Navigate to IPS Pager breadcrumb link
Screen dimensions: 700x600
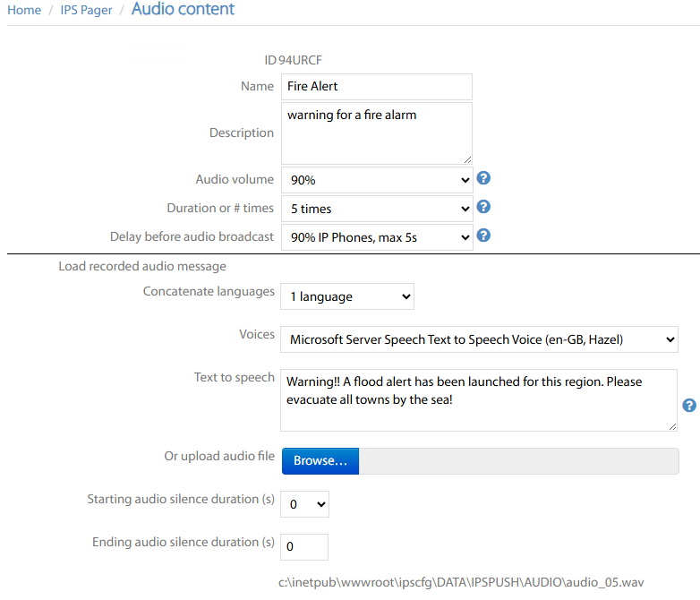click(x=86, y=11)
